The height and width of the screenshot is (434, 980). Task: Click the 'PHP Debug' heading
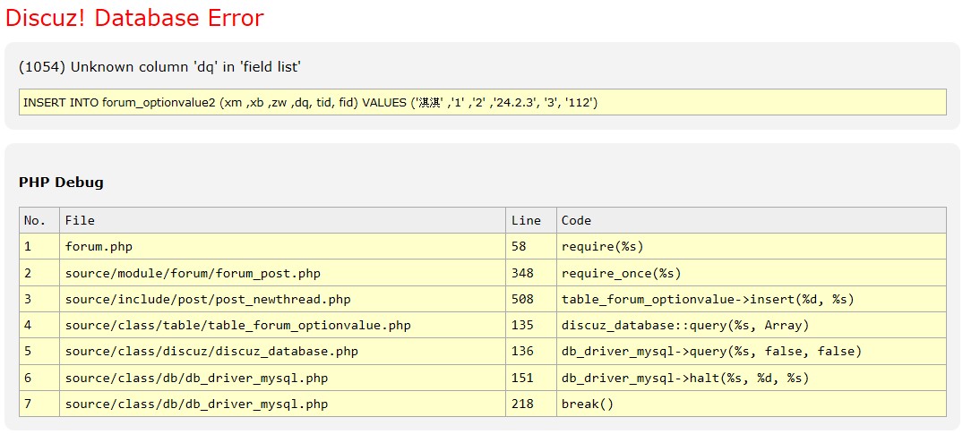pos(61,183)
